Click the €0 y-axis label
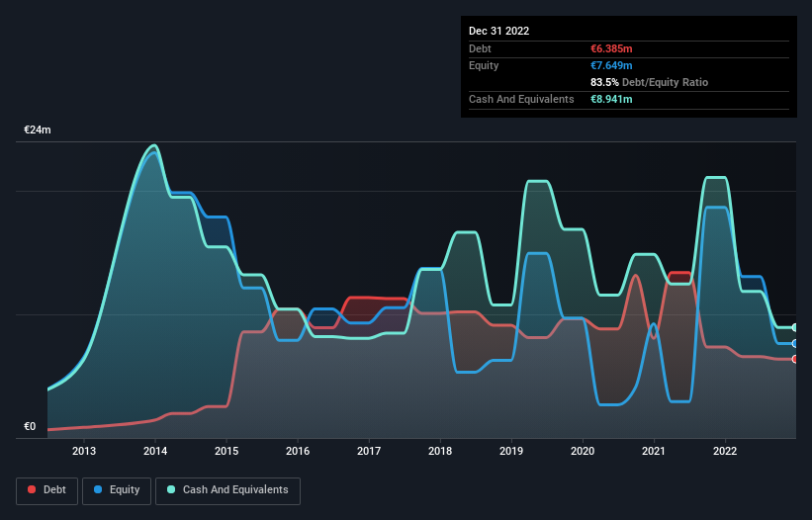812x520 pixels. pyautogui.click(x=30, y=426)
